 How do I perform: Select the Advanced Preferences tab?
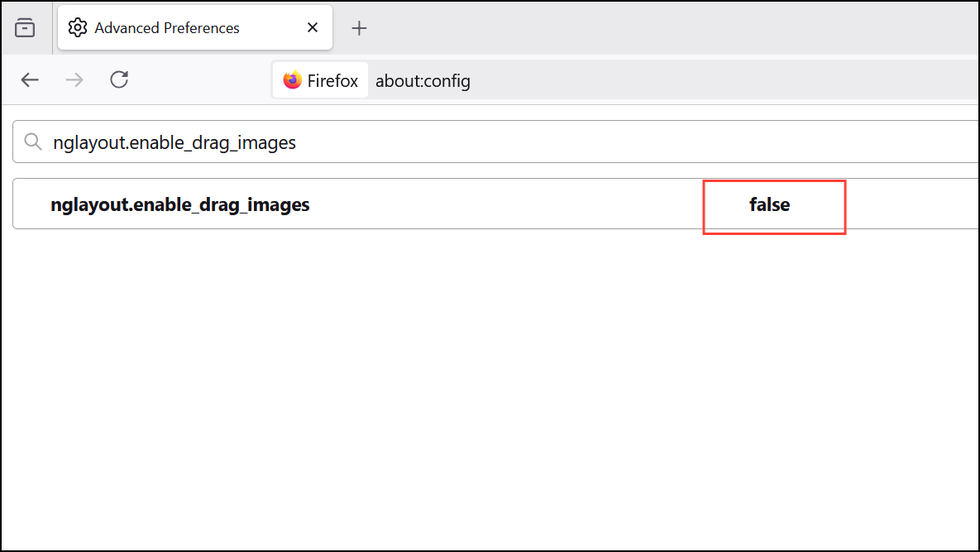[x=174, y=28]
